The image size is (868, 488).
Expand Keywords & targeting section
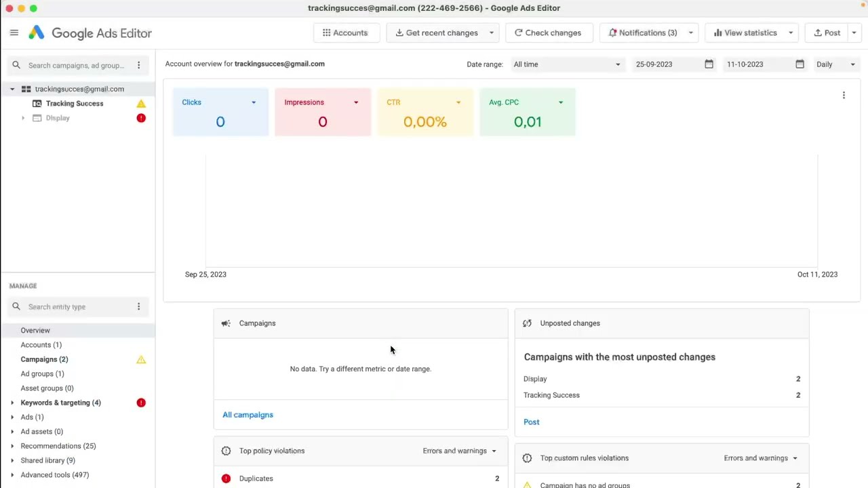[12, 403]
